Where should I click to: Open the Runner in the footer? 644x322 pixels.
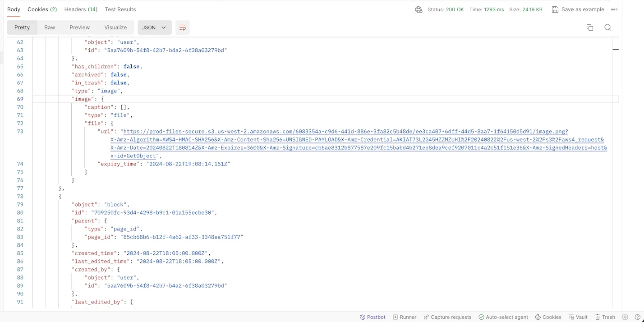coord(405,317)
